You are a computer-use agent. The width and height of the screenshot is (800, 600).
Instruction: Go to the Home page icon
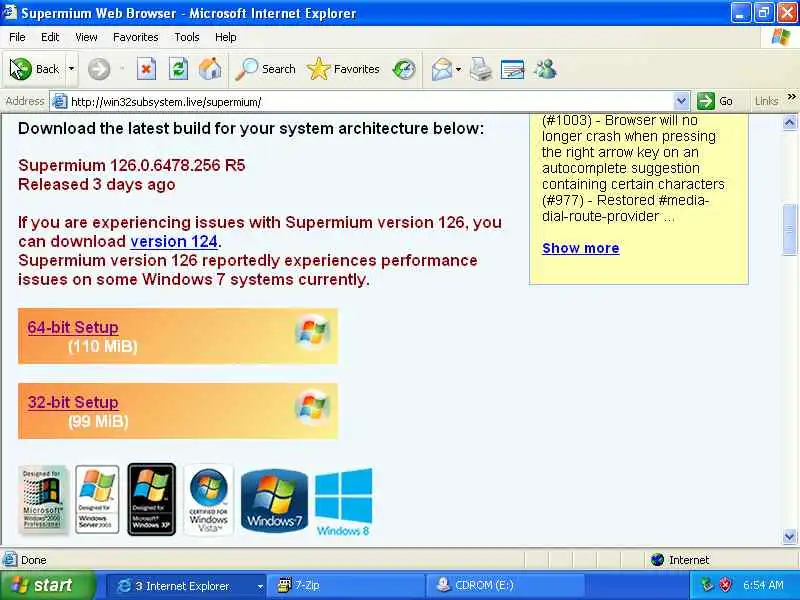tap(210, 69)
